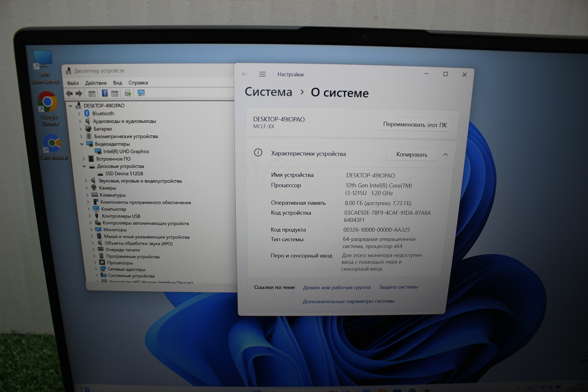Click the update driver software toolbar icon
588x392 pixels.
(x=128, y=93)
